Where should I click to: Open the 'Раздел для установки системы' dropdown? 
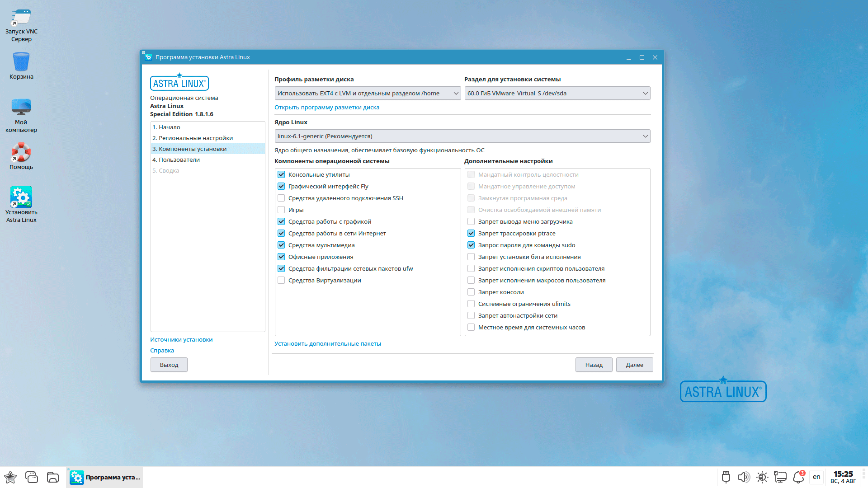[x=557, y=93]
